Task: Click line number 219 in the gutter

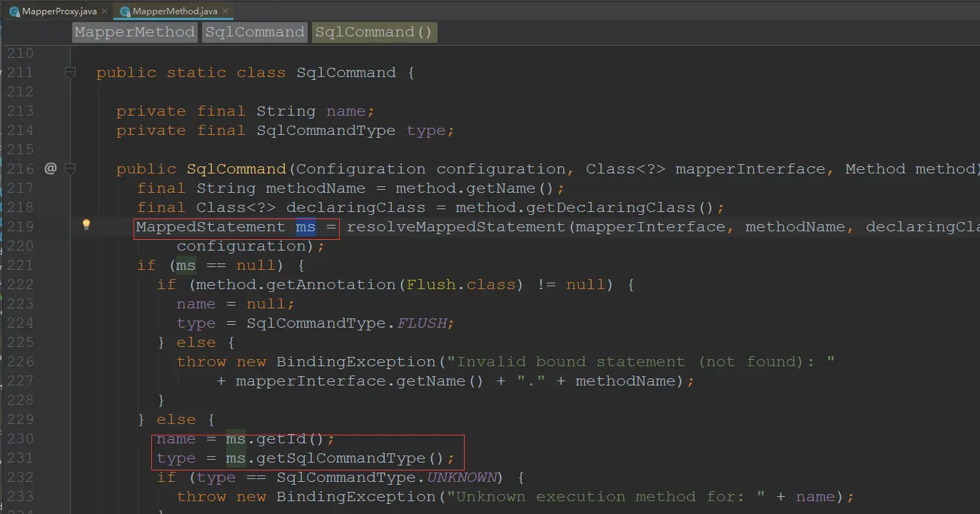Action: point(19,226)
